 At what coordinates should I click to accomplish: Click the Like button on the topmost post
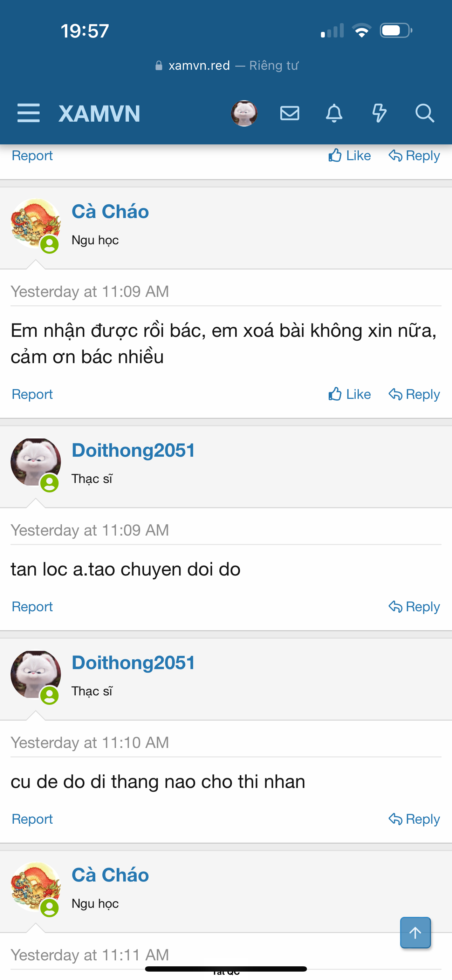click(x=350, y=156)
